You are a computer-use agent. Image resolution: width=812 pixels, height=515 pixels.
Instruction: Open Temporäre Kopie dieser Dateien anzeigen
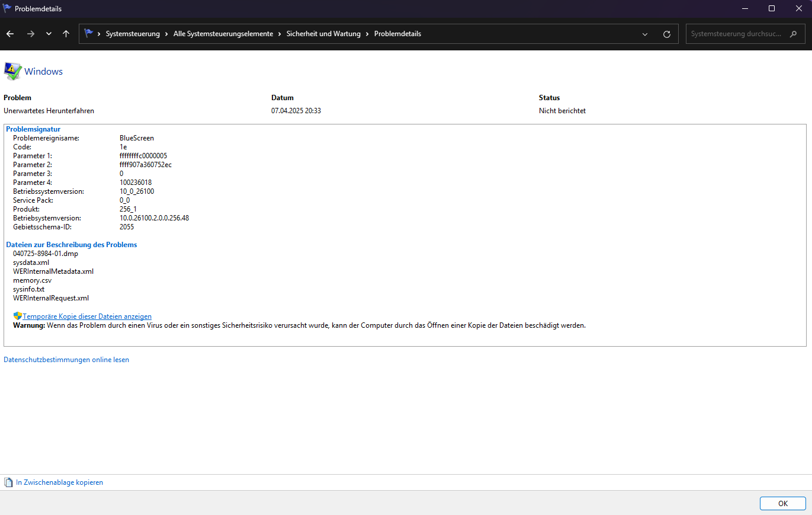click(87, 316)
